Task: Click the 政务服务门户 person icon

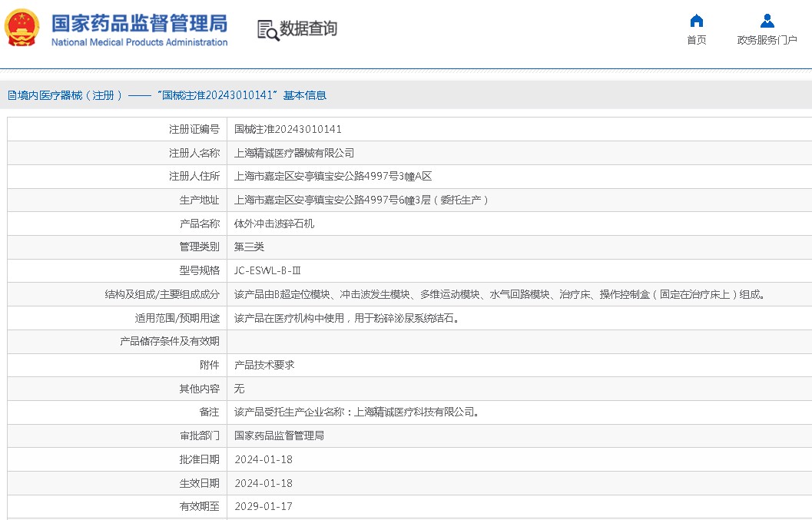Action: coord(767,21)
